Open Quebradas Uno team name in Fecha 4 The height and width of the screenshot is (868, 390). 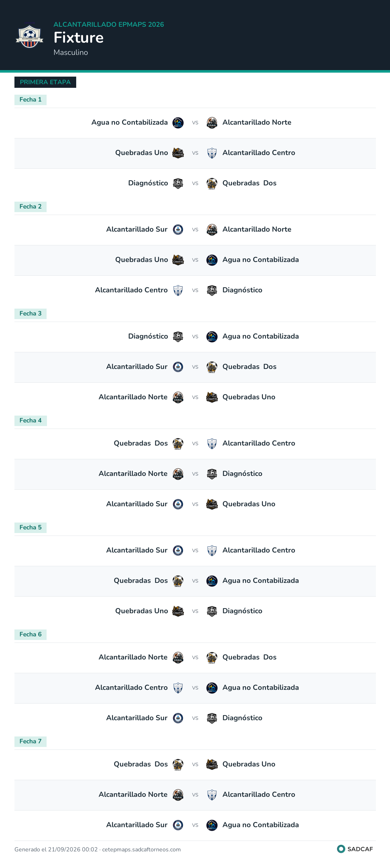coord(249,504)
